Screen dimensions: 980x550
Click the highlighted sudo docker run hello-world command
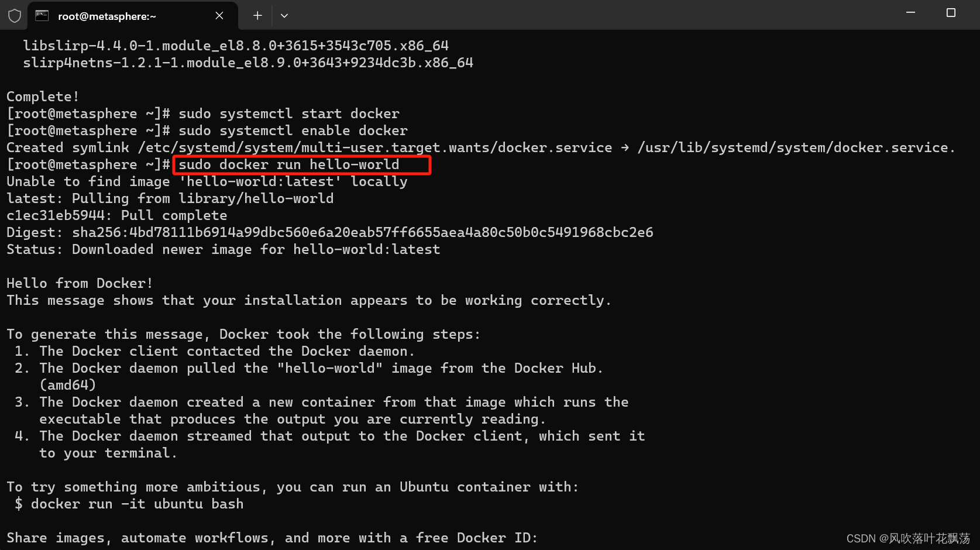(289, 165)
